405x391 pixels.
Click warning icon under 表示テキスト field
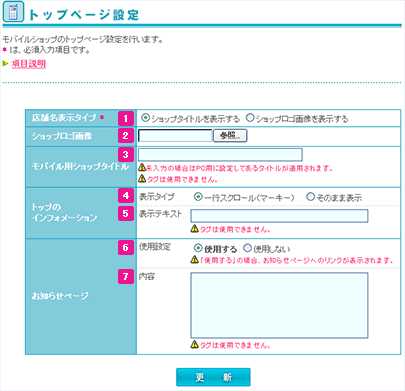pyautogui.click(x=195, y=229)
